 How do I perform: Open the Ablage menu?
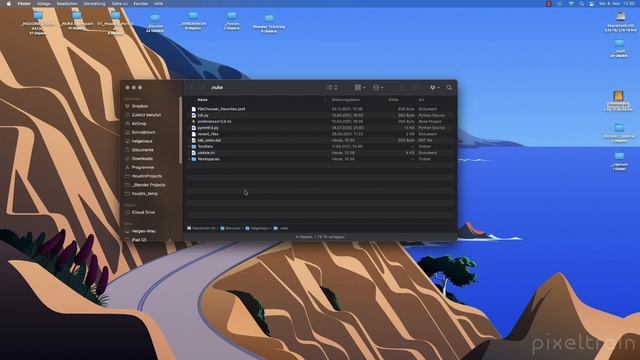(44, 3)
